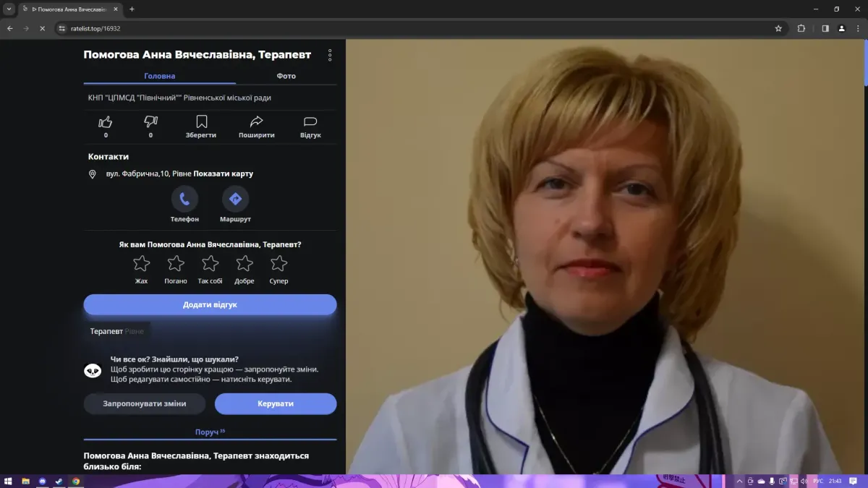Image resolution: width=868 pixels, height=488 pixels.
Task: Get directions with the Маршрут icon
Action: pyautogui.click(x=235, y=199)
